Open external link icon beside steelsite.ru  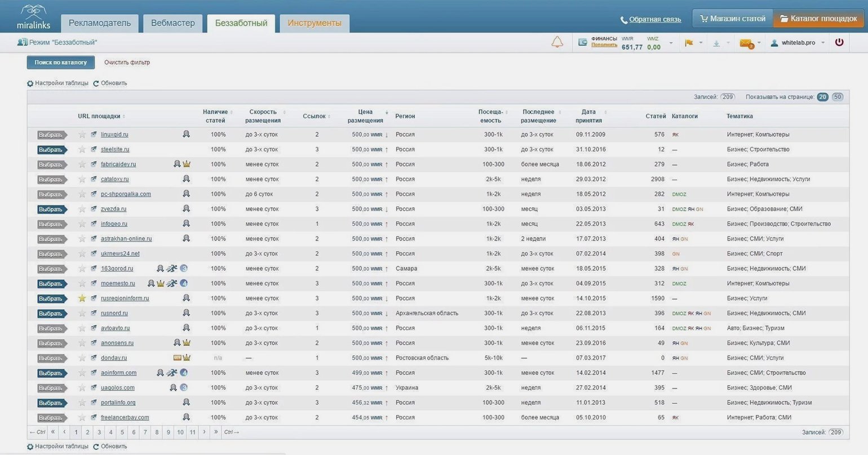click(x=94, y=149)
